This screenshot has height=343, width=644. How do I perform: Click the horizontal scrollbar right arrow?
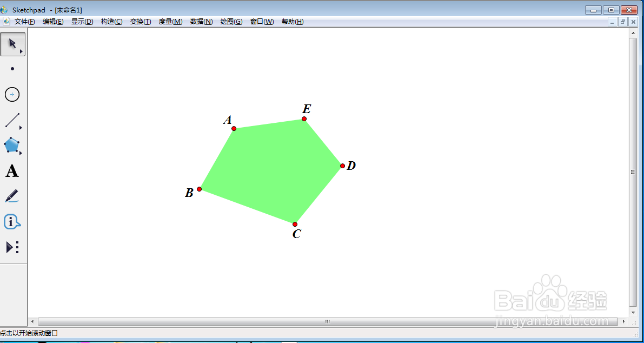coord(624,321)
